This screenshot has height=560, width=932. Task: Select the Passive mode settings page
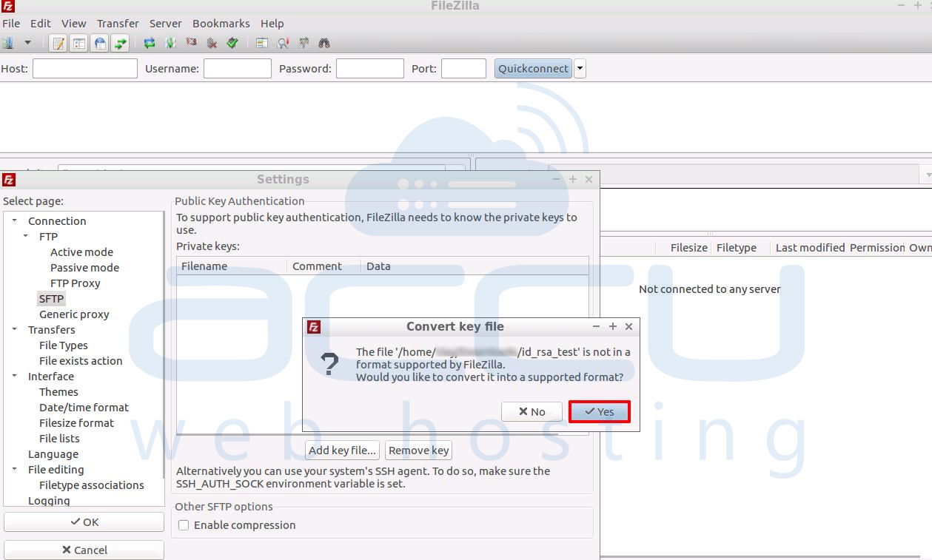(x=84, y=268)
